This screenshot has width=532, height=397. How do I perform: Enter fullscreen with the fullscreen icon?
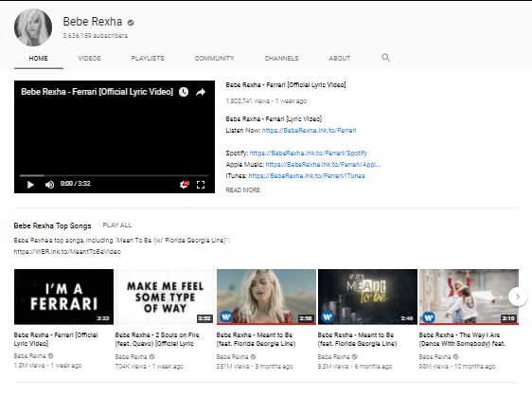tap(201, 185)
